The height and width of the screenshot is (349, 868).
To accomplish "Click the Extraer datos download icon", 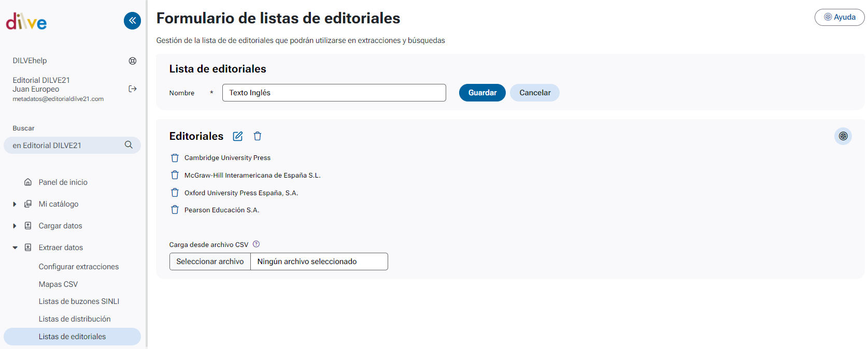I will (28, 248).
